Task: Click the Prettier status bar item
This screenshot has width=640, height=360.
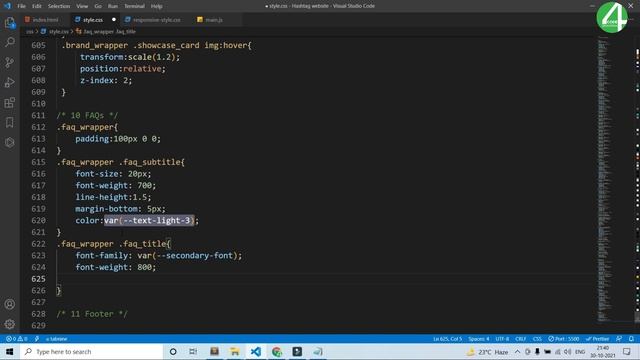Action: click(598, 339)
